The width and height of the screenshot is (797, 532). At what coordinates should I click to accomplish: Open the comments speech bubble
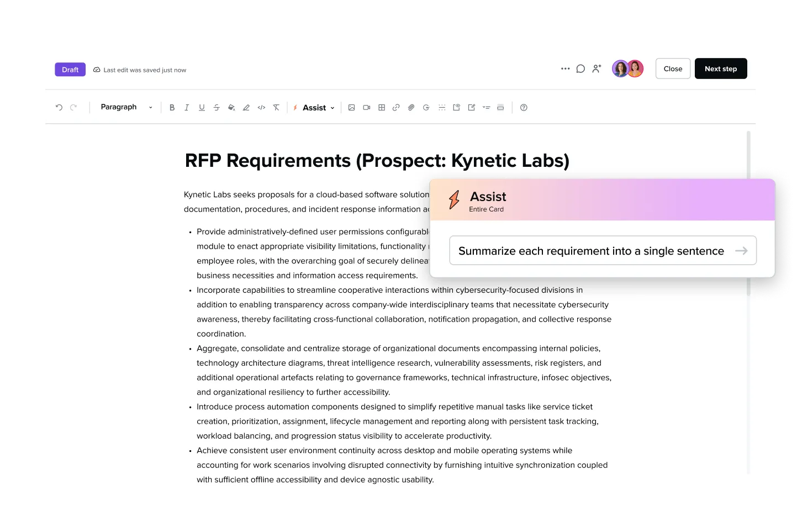(580, 69)
